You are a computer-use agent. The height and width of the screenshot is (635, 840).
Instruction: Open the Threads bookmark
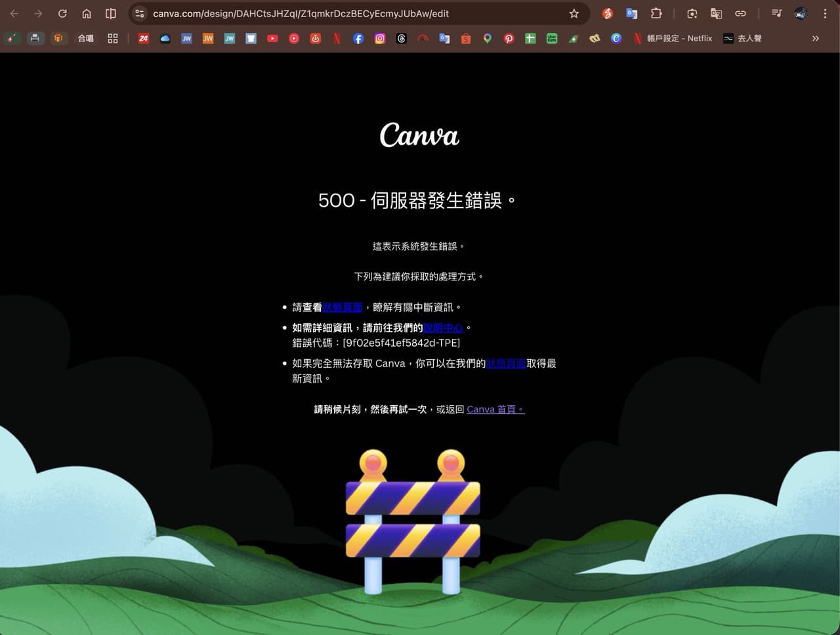pyautogui.click(x=402, y=39)
